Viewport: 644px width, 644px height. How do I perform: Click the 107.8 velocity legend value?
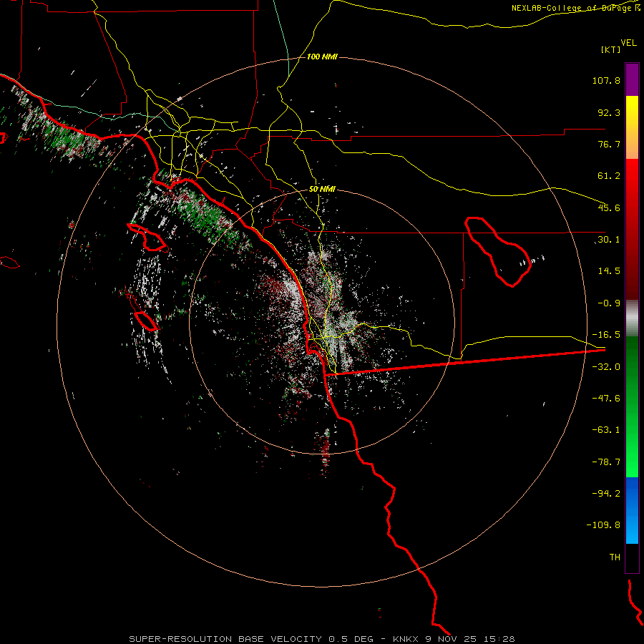(606, 80)
